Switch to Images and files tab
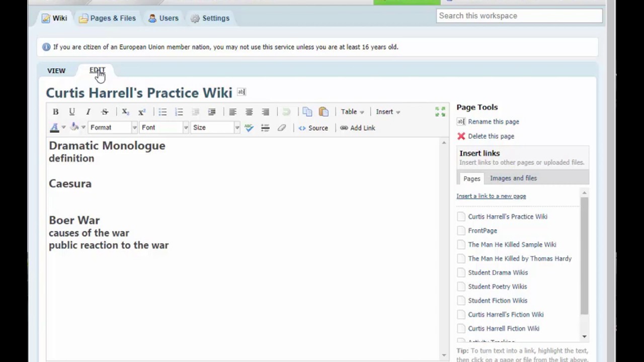644x362 pixels. click(513, 178)
